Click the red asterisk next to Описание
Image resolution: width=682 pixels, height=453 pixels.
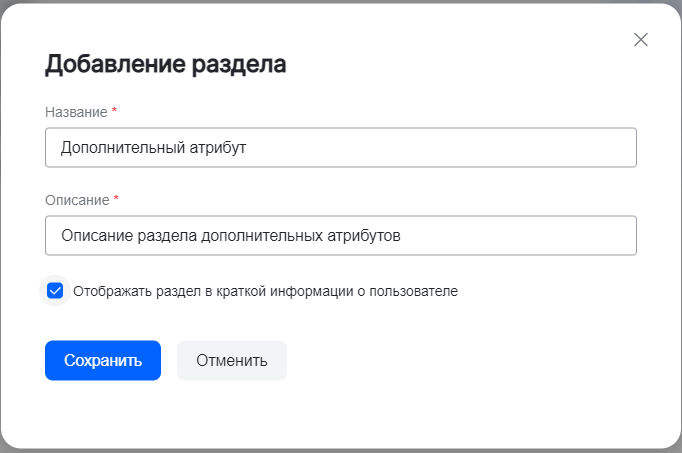[116, 200]
